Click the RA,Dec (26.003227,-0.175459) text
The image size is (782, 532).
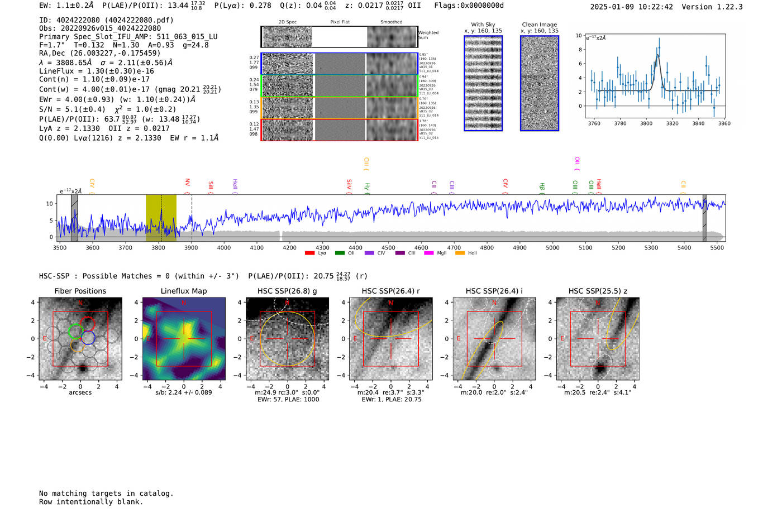coord(100,54)
